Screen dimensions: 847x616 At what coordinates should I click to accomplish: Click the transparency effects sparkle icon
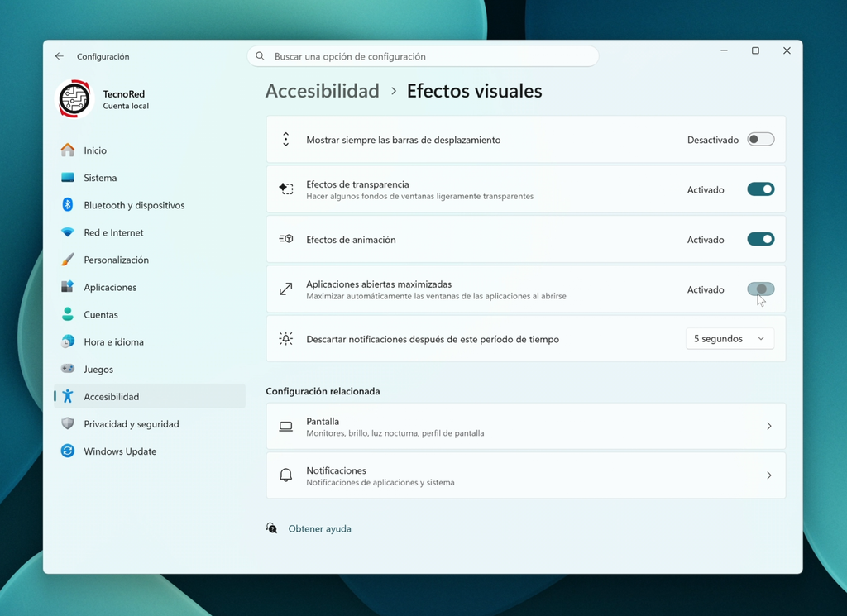pos(285,189)
